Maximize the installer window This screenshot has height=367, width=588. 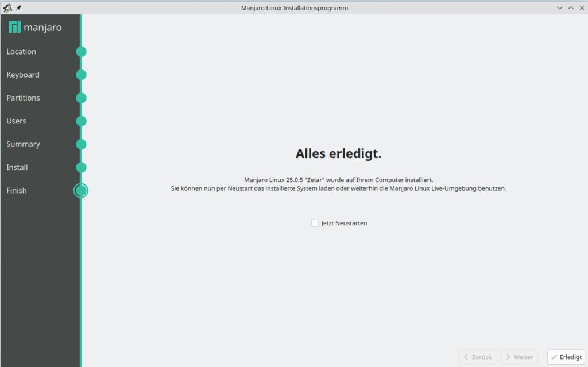(x=571, y=8)
